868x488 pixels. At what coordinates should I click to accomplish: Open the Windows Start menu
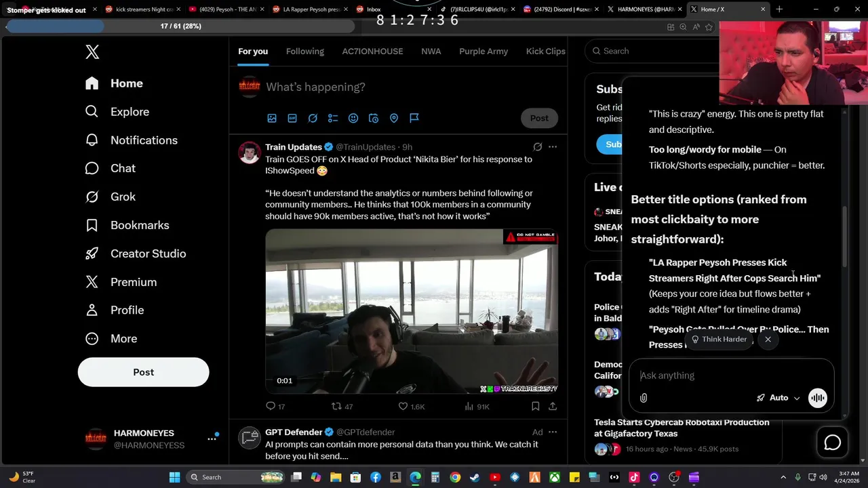[x=174, y=477]
